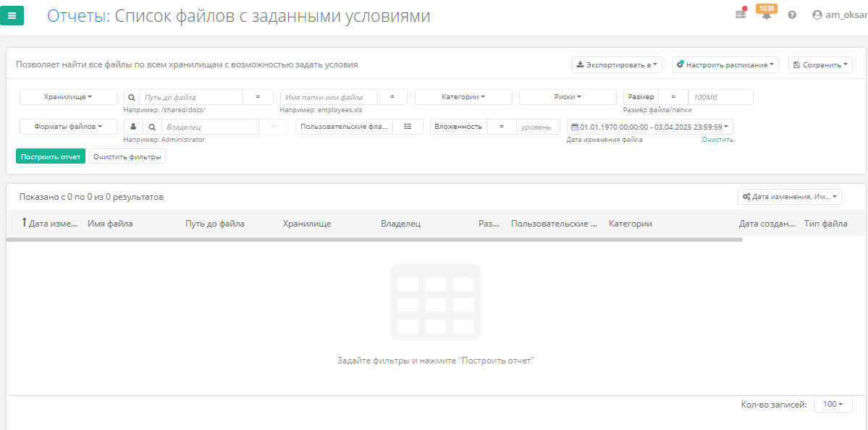Sort by Дата создания column header
868x430 pixels.
point(767,224)
